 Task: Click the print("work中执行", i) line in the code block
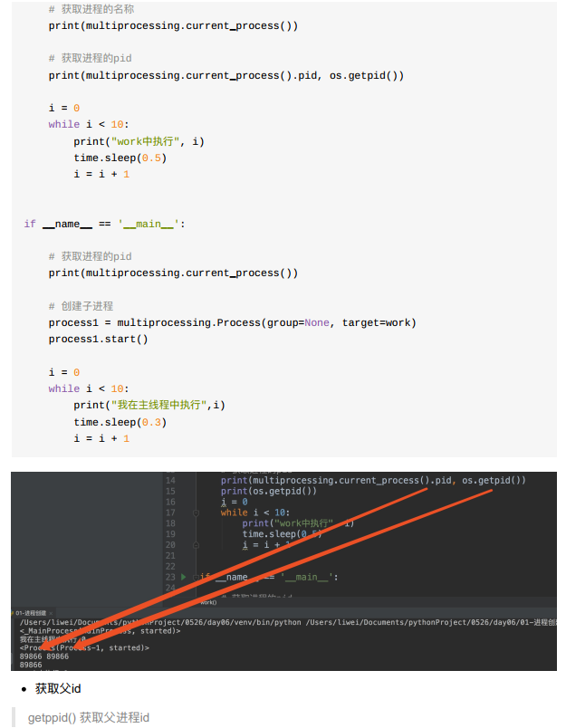pyautogui.click(x=139, y=141)
